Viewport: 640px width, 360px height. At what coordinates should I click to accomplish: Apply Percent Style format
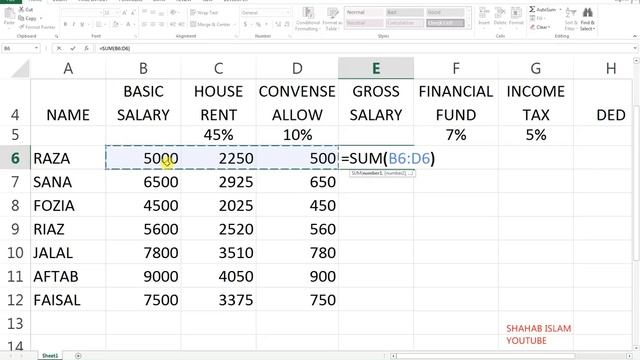pyautogui.click(x=258, y=25)
